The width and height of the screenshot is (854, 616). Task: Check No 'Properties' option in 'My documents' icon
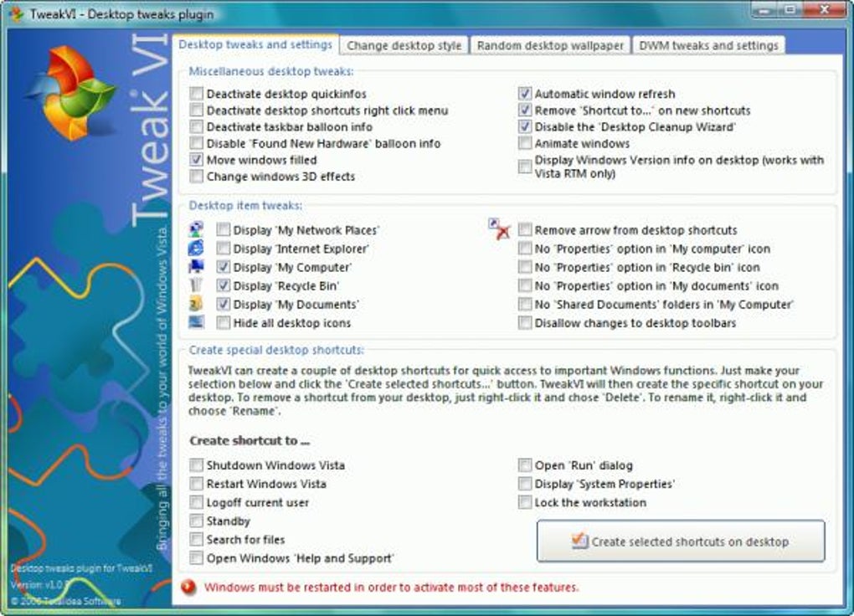tap(524, 285)
